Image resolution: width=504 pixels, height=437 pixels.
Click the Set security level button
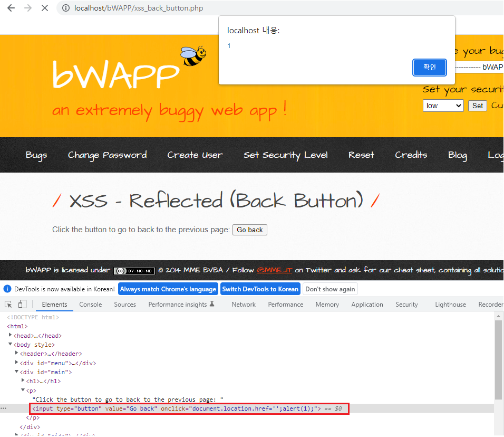[x=477, y=106]
